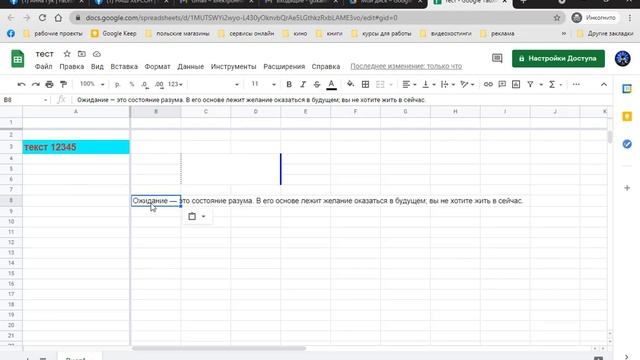The height and width of the screenshot is (360, 640).
Task: Open the Справка menu
Action: (326, 67)
